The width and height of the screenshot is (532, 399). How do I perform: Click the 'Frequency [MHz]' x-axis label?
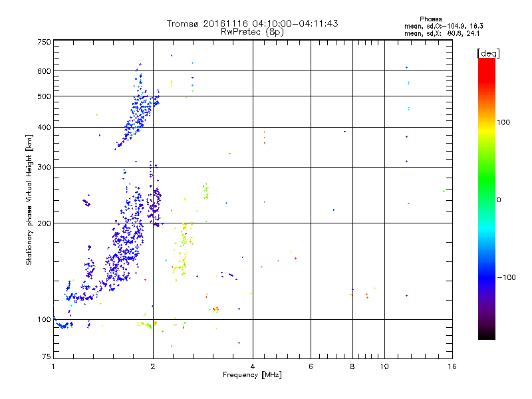point(252,375)
